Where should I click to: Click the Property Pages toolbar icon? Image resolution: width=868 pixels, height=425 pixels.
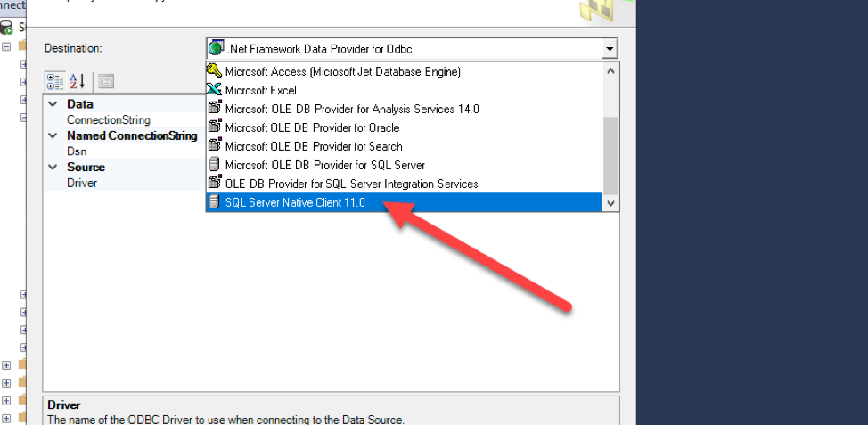tap(106, 81)
